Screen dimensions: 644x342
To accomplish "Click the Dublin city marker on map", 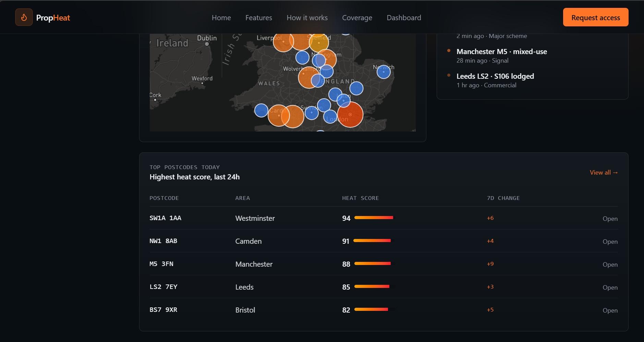I will coord(207,44).
